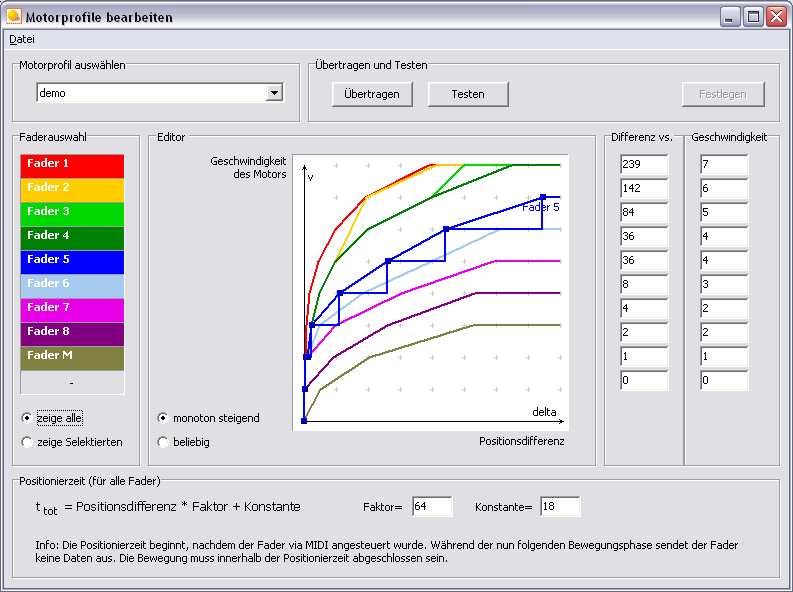Screen dimensions: 793x592
Task: Pick the blue Fader 5 entry
Action: (x=72, y=260)
